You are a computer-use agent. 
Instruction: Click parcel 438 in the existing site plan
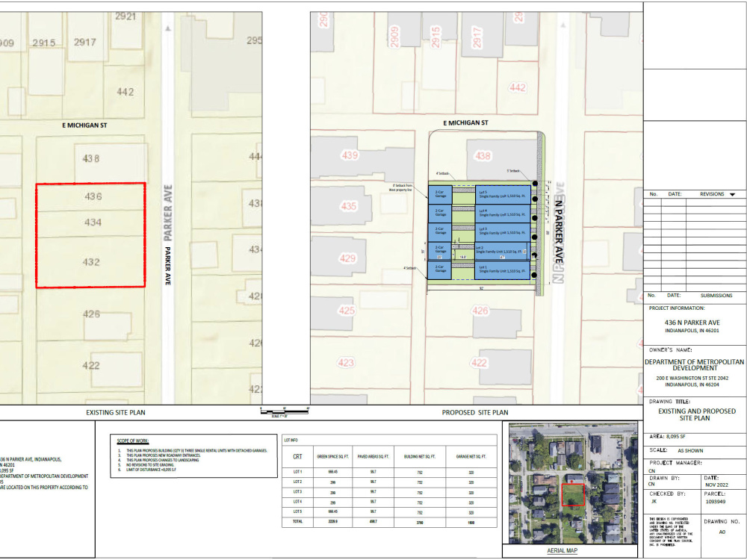(x=91, y=158)
